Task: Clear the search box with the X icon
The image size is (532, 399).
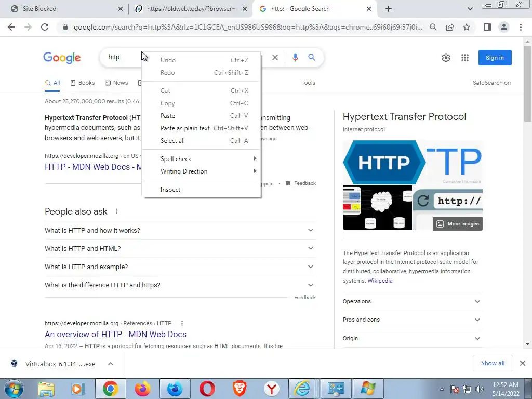Action: pyautogui.click(x=275, y=57)
